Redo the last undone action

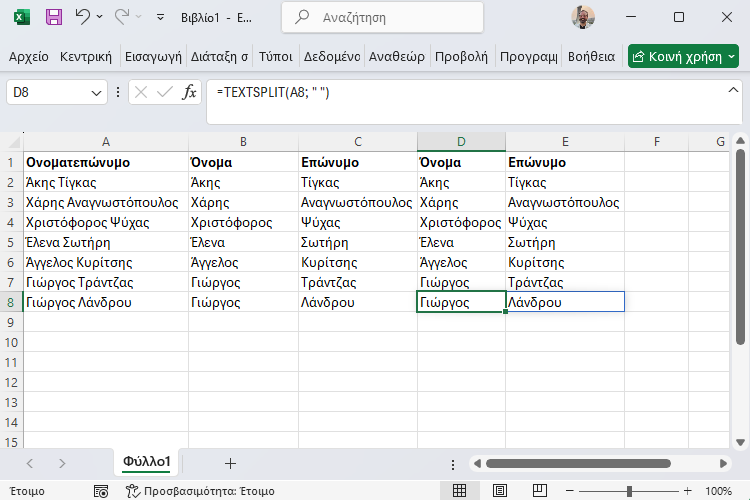(121, 17)
